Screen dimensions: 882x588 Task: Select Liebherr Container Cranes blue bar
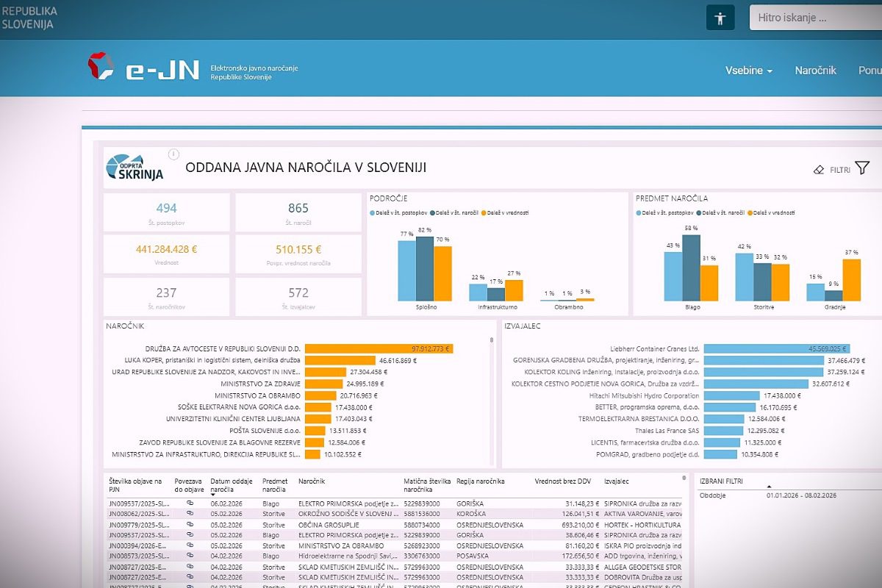777,348
